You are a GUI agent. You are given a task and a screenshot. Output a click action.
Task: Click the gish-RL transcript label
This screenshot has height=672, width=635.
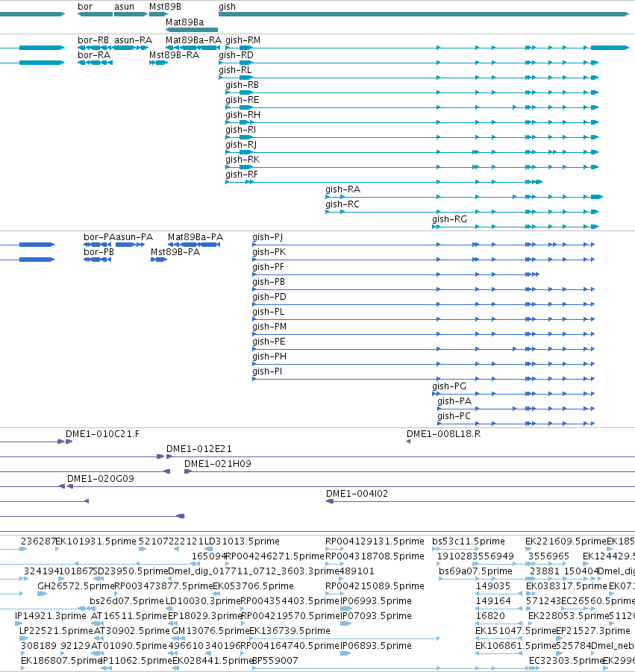pyautogui.click(x=235, y=70)
